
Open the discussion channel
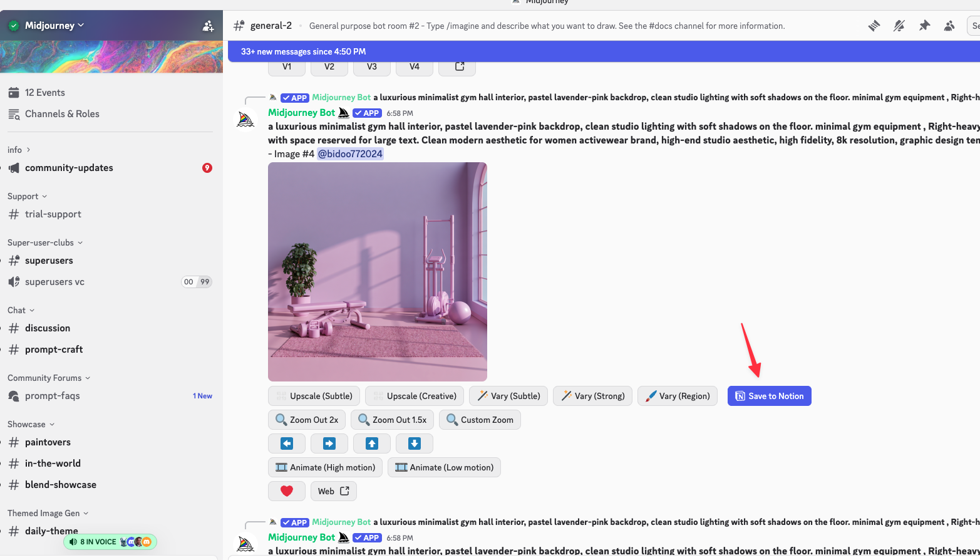click(x=48, y=328)
